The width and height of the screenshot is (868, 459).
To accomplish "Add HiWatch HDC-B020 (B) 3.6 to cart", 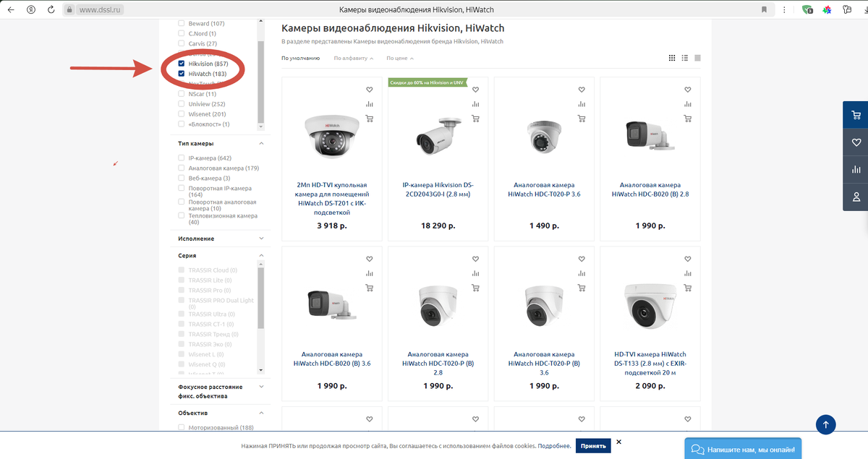I will click(370, 288).
